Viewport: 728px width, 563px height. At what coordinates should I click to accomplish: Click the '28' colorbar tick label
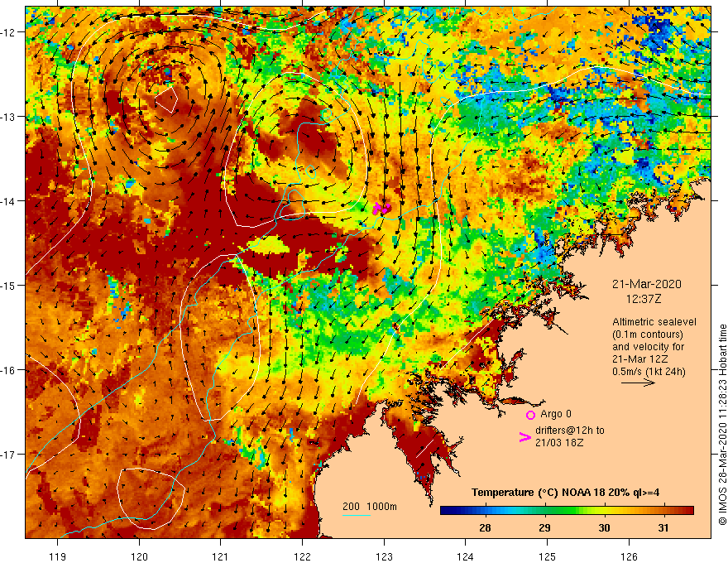(x=485, y=527)
